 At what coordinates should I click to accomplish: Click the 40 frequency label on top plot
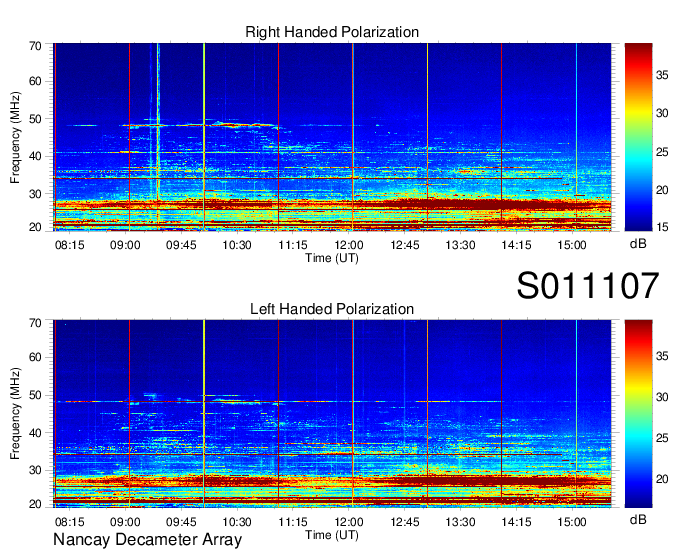coord(36,157)
